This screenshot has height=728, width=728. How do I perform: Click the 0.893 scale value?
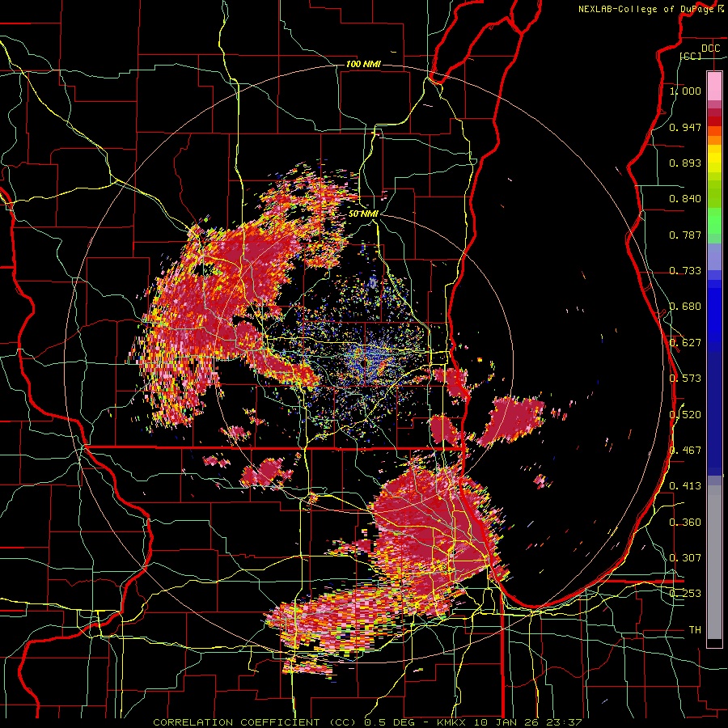pyautogui.click(x=685, y=163)
